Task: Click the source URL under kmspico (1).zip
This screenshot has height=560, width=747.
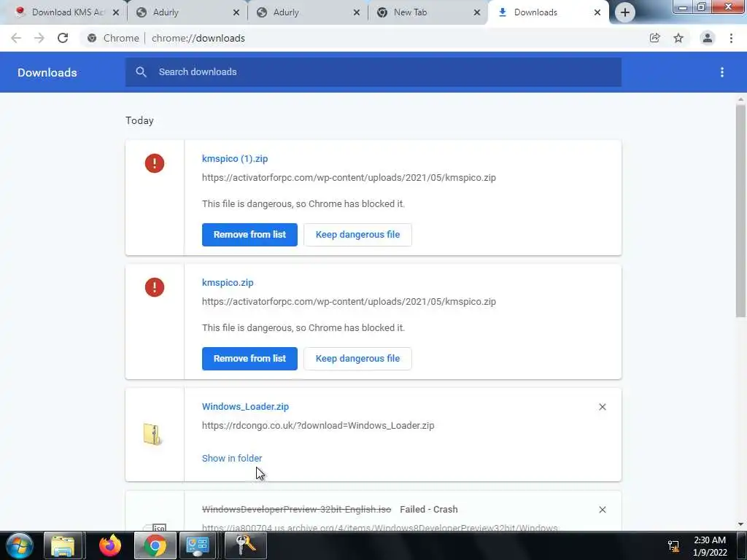Action: pyautogui.click(x=349, y=178)
